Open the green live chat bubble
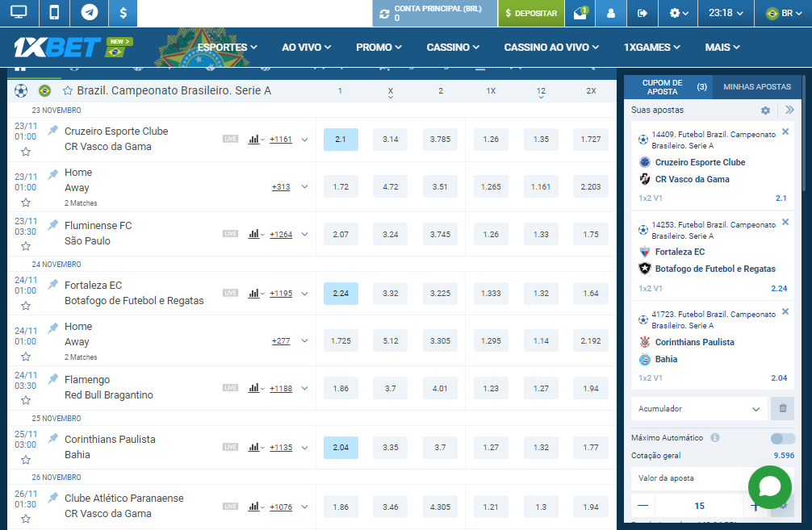Image resolution: width=812 pixels, height=530 pixels. 769,487
